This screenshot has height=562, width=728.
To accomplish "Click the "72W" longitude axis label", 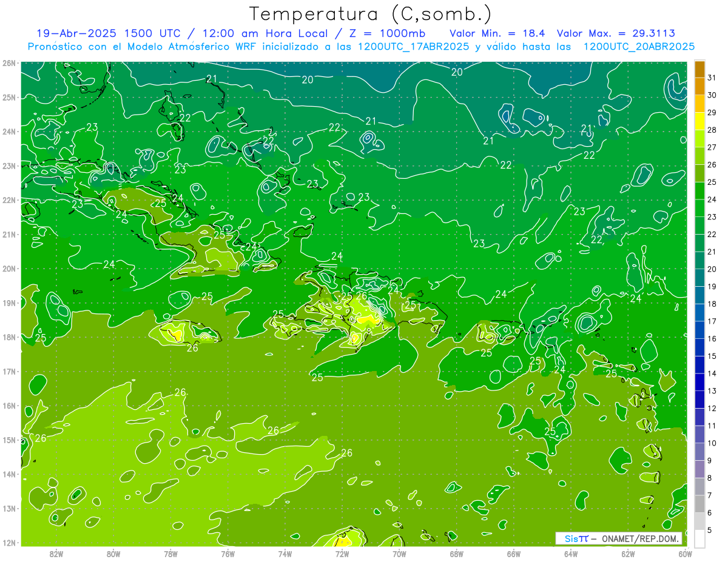I will coord(342,554).
